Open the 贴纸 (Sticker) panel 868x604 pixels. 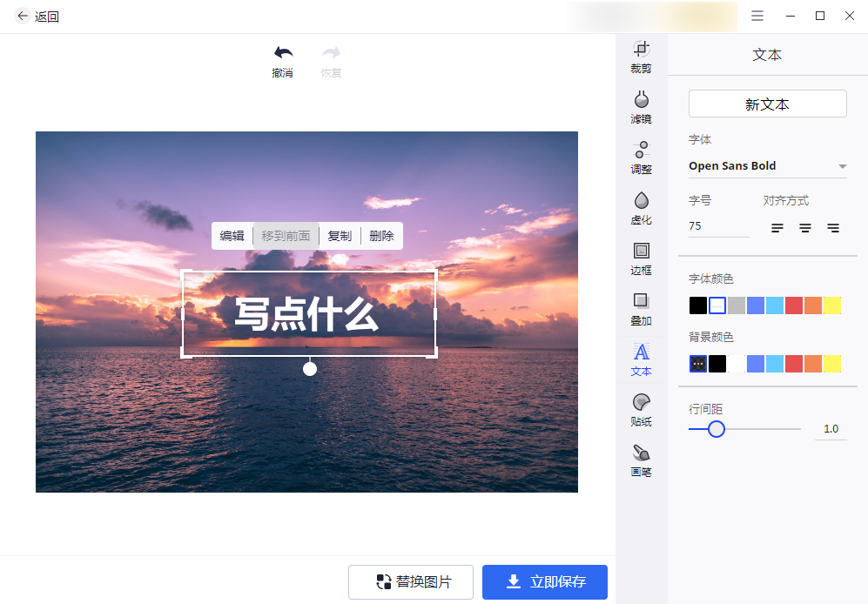pos(641,409)
